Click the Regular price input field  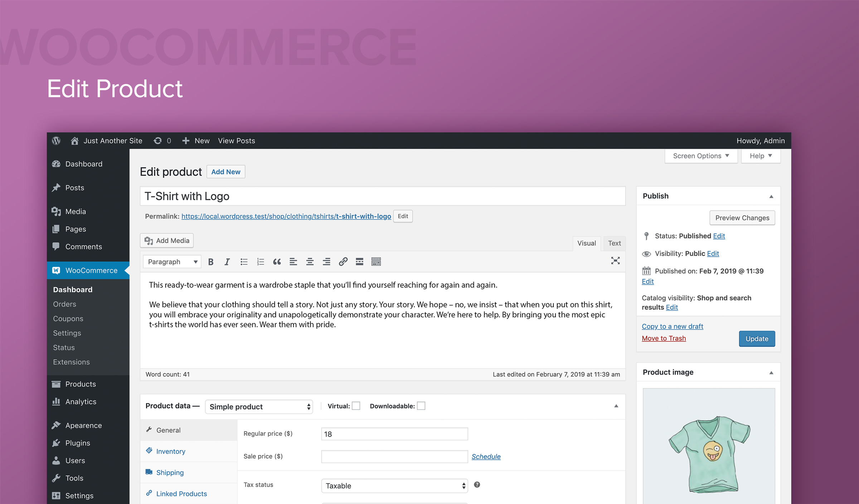[x=394, y=434]
